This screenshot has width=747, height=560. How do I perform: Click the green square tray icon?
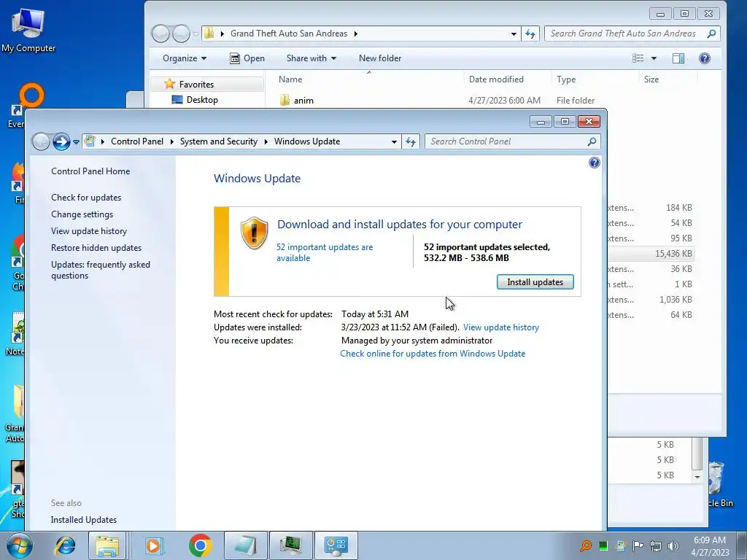tap(603, 546)
